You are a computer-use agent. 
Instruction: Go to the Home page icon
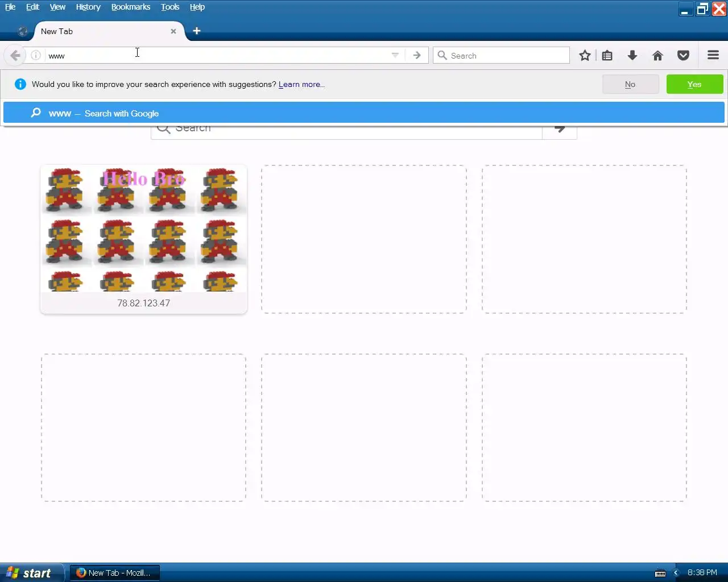657,55
